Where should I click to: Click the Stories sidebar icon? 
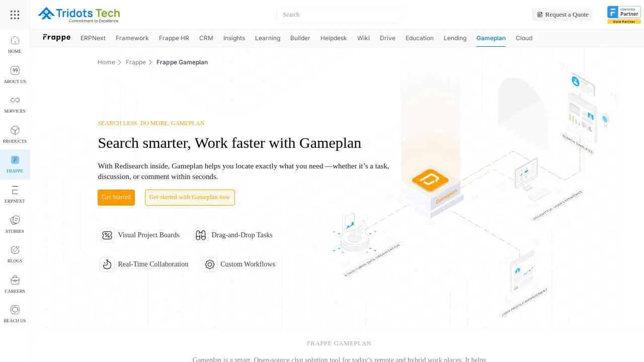(15, 220)
